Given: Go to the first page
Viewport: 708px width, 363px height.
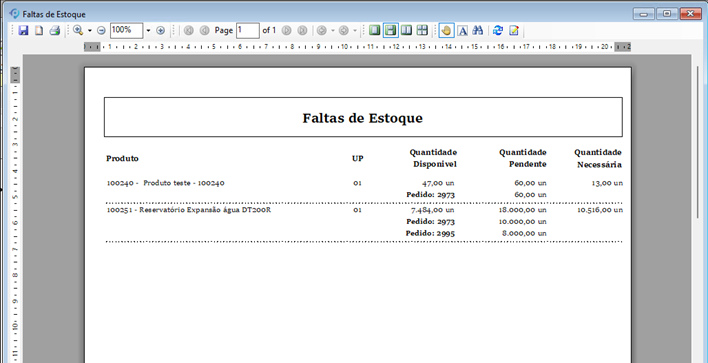Looking at the screenshot, I should click(x=189, y=30).
